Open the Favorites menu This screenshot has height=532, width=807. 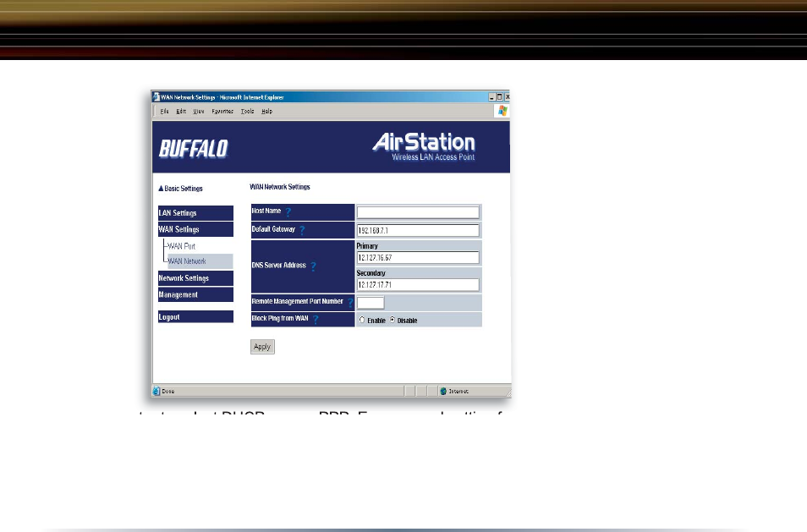point(222,111)
